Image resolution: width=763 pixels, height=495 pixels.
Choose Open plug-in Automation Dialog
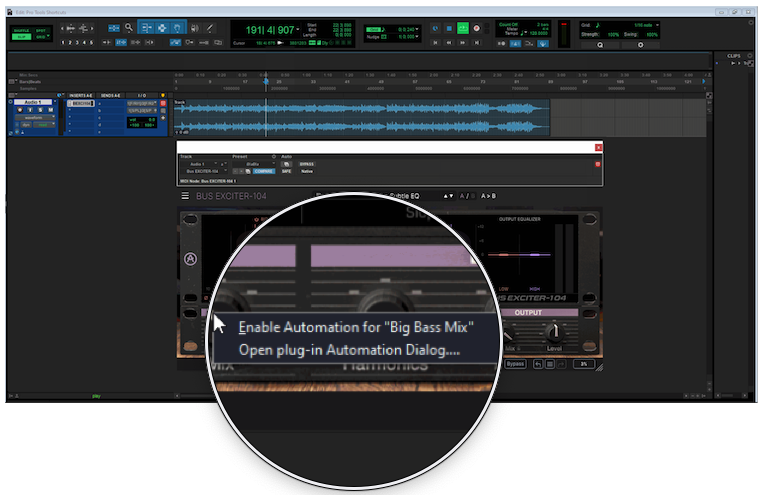[349, 350]
